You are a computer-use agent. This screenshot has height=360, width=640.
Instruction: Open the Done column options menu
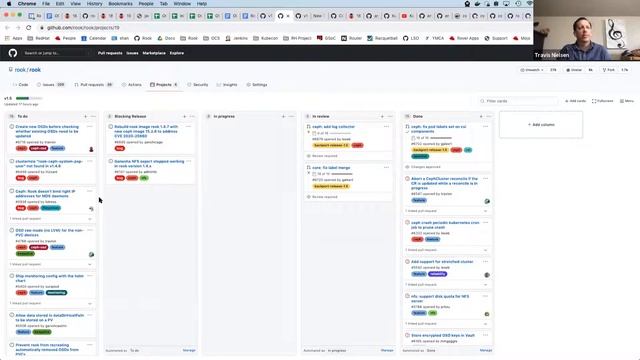(x=489, y=116)
